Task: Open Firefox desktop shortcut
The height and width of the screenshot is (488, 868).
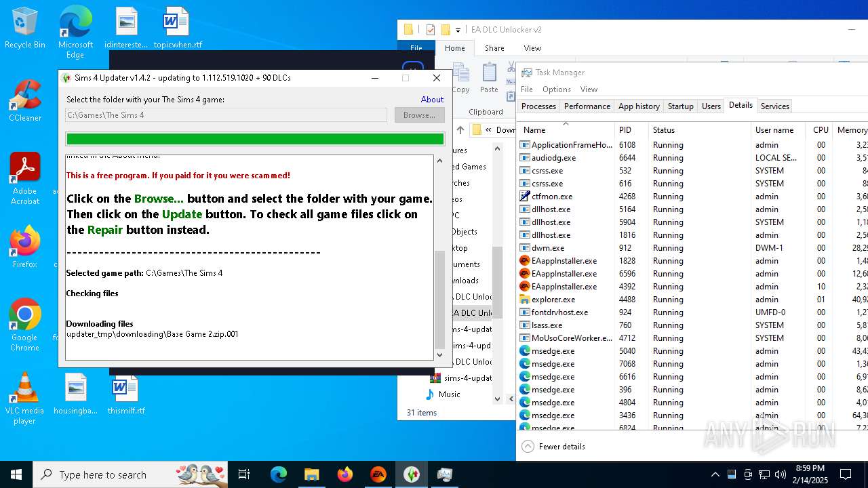Action: click(x=24, y=247)
